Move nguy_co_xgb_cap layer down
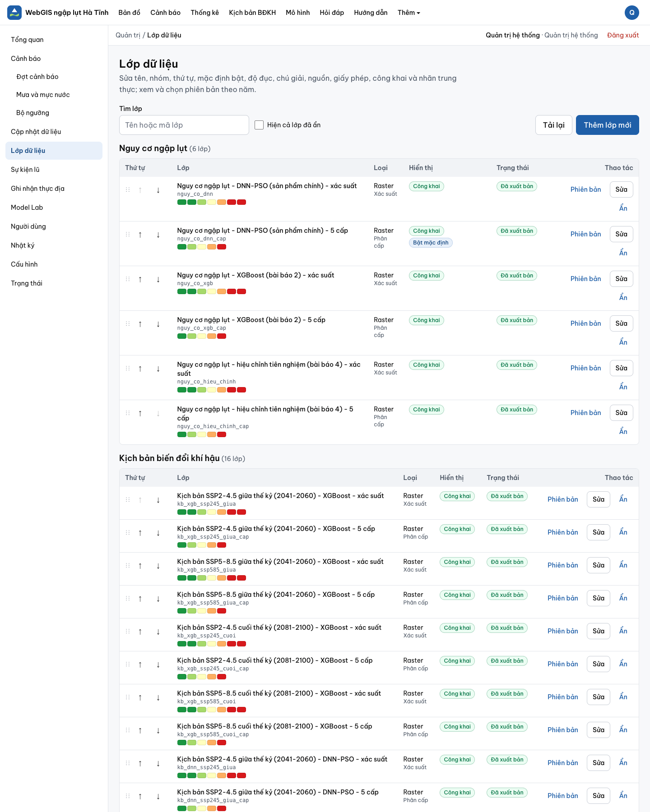This screenshot has height=812, width=650. click(x=158, y=324)
